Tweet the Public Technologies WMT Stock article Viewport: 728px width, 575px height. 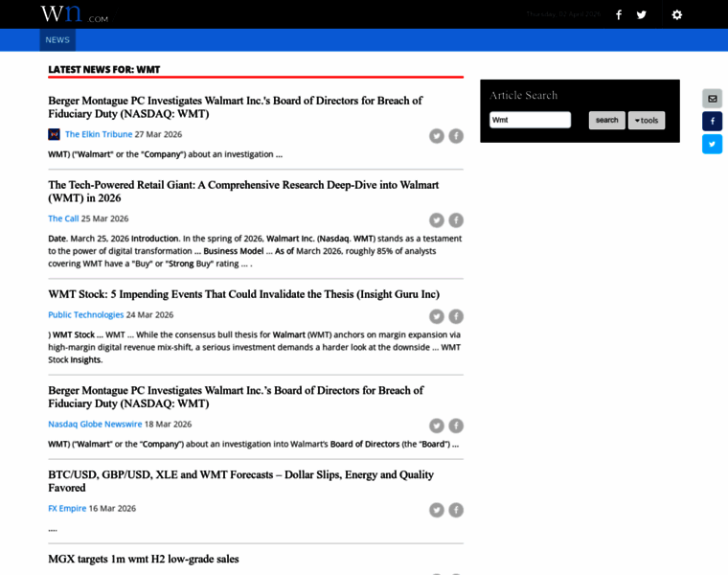(437, 316)
